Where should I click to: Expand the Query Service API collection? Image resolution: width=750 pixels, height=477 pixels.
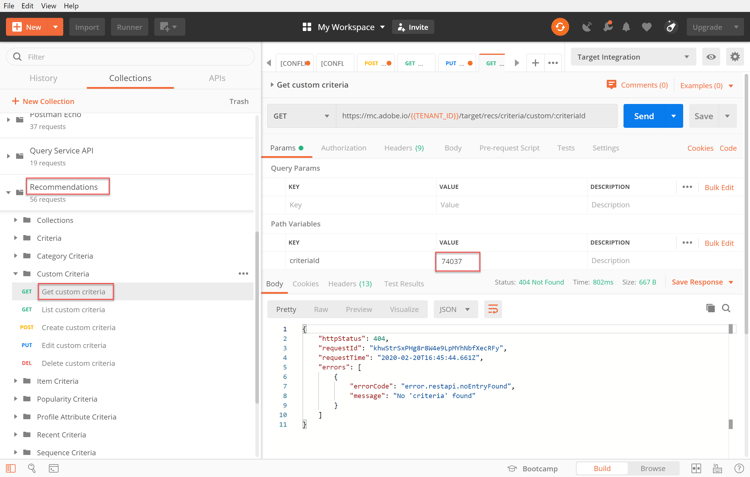8,156
